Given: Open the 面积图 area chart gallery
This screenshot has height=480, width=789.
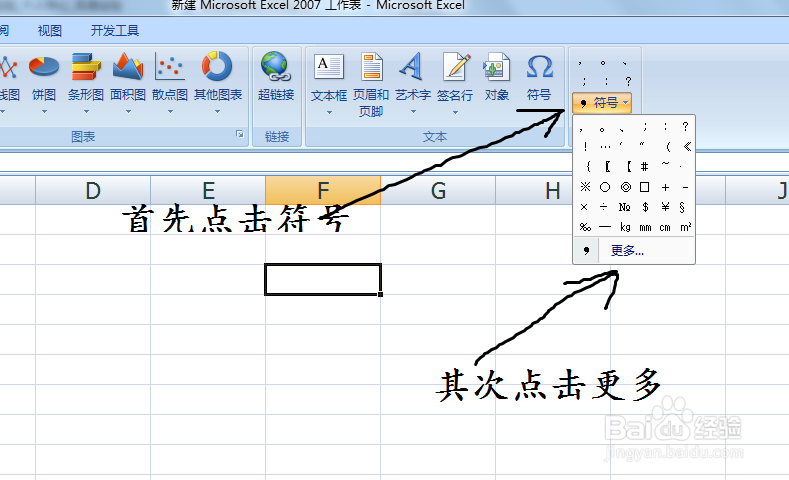Looking at the screenshot, I should click(128, 83).
